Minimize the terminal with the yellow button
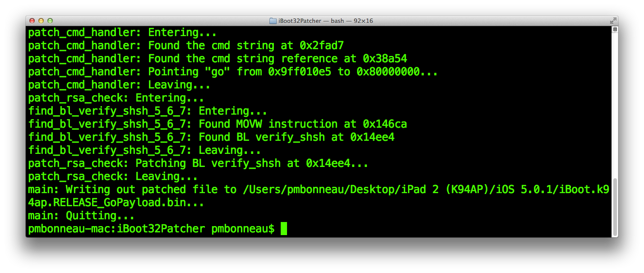The height and width of the screenshot is (273, 644). (41, 21)
